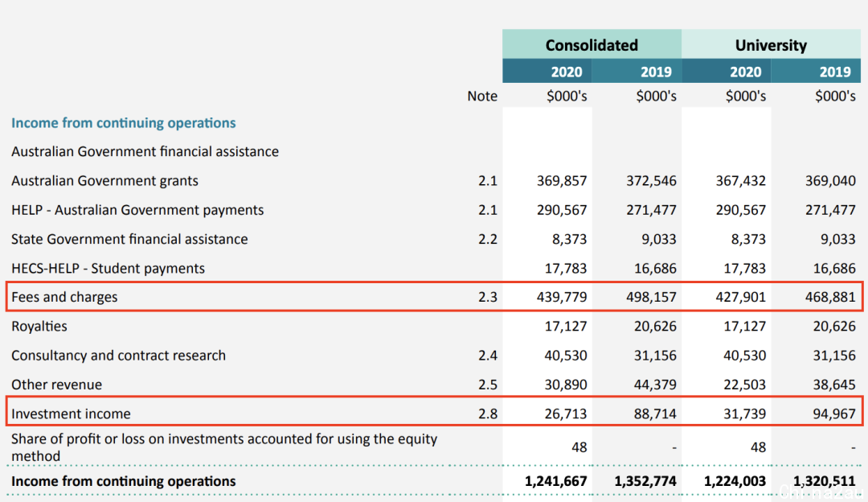Click Consolidated 2020 HECS-HELP value "17,783"
868x502 pixels.
(x=566, y=268)
